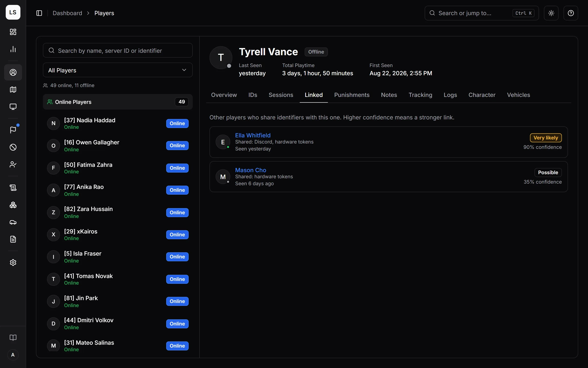This screenshot has height=368, width=588.
Task: Click Dmitri Volkov's D avatar
Action: coord(53,324)
